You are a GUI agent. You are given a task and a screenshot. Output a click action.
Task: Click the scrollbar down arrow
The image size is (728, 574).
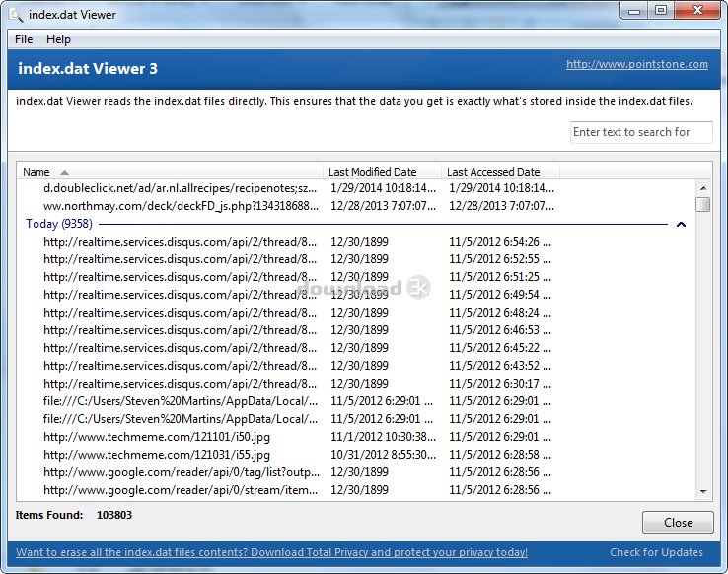point(703,491)
